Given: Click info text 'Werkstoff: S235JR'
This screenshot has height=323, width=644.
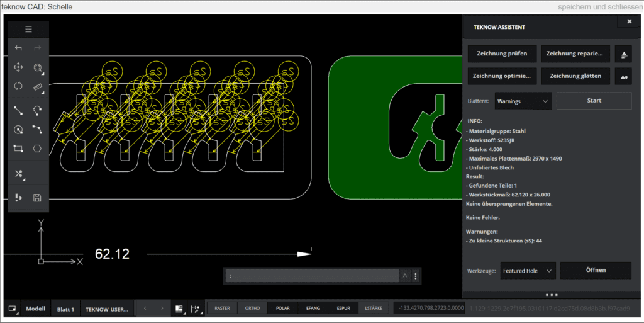Looking at the screenshot, I should click(x=491, y=140).
